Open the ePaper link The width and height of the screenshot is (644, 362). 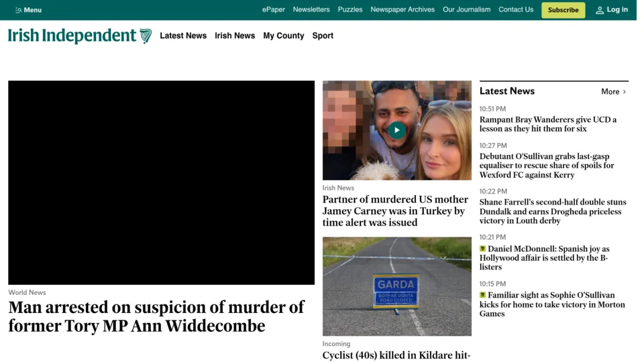point(274,9)
